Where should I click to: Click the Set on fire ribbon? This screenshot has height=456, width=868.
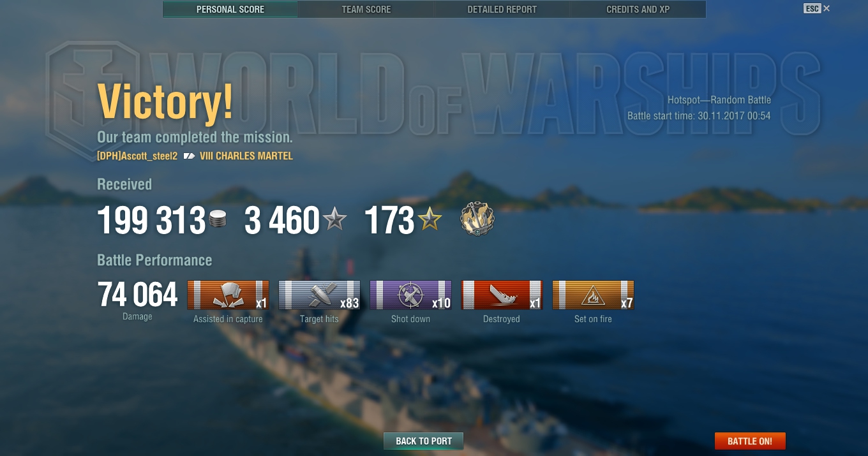pyautogui.click(x=593, y=295)
